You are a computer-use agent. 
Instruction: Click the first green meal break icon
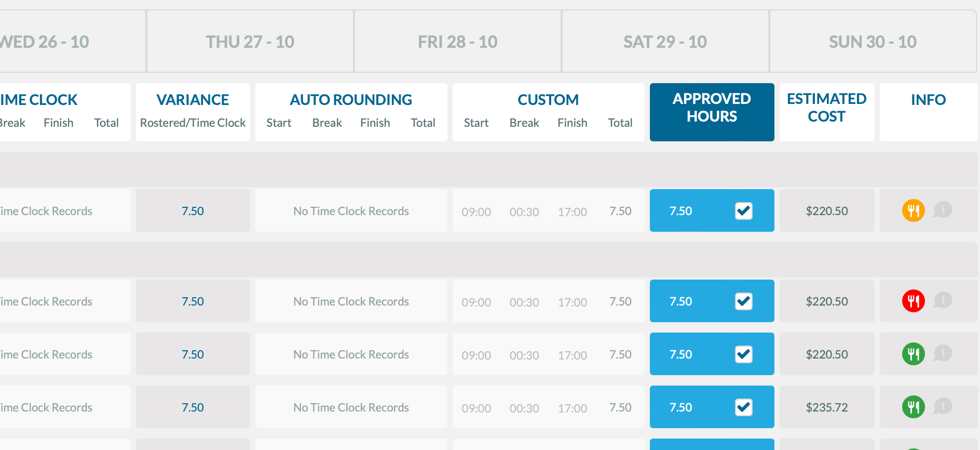click(x=913, y=354)
